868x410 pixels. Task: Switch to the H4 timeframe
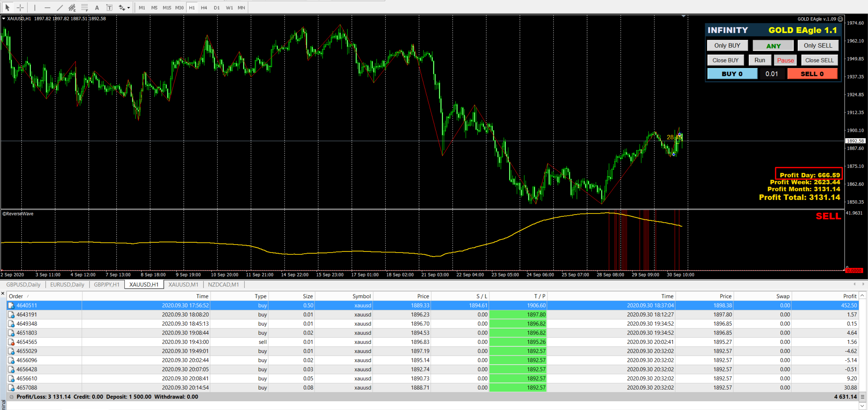point(204,7)
